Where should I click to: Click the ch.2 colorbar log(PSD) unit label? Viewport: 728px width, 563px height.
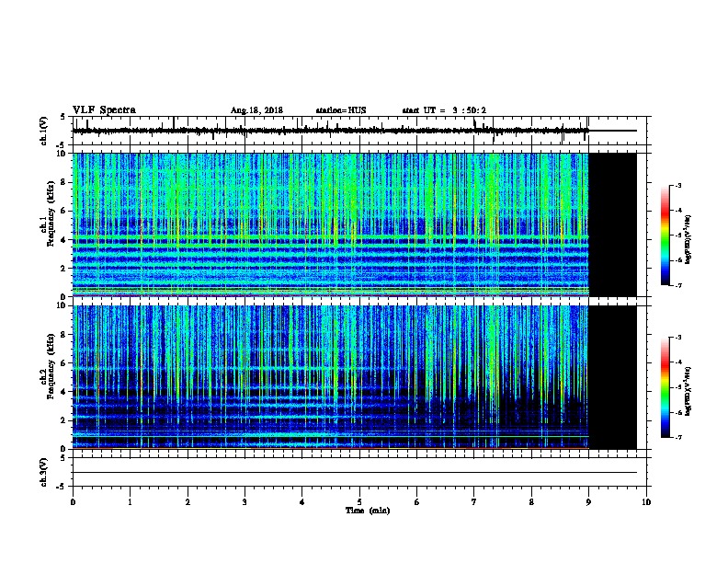pos(688,392)
